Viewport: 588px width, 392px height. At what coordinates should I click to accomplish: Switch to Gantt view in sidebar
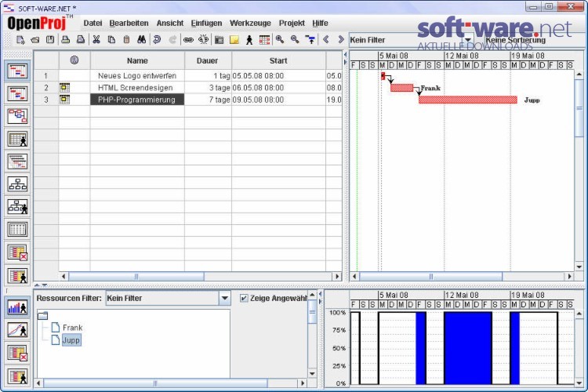tap(17, 71)
